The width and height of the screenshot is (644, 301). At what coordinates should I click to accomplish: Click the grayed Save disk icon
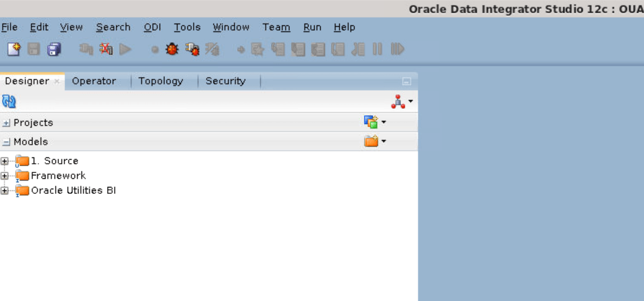pos(34,50)
